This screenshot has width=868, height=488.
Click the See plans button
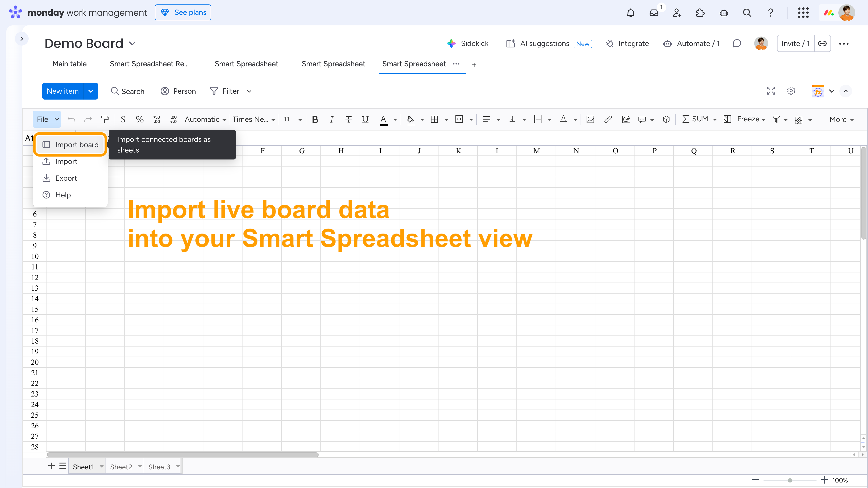coord(183,12)
